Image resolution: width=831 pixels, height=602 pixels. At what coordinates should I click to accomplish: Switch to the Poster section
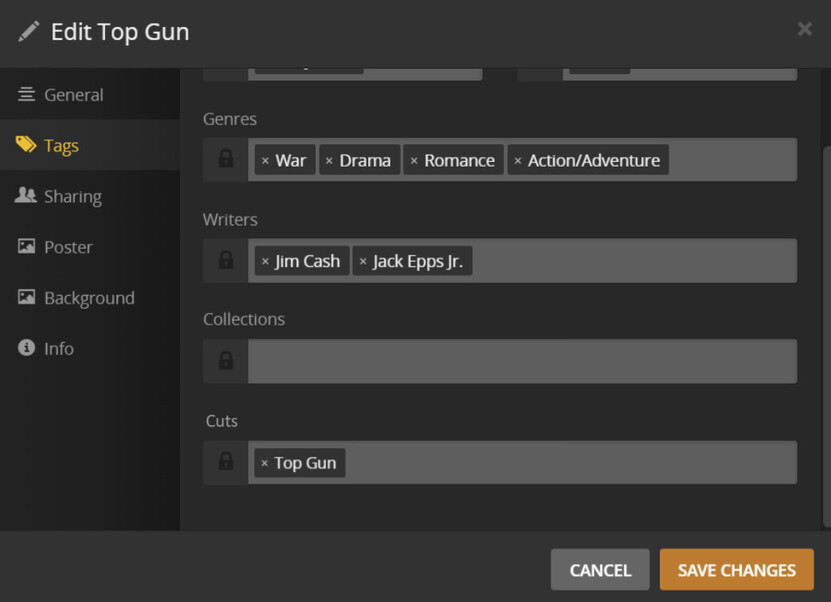(x=90, y=247)
